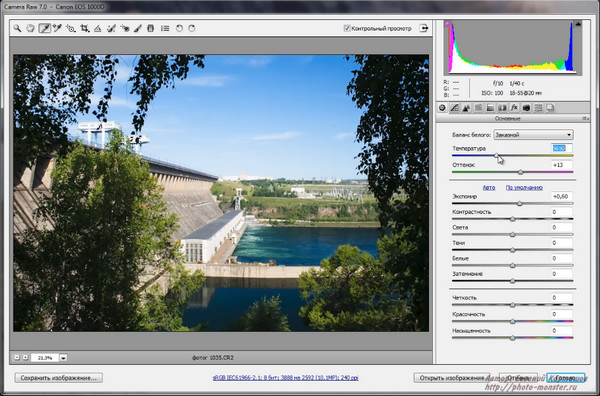Open the workflow options sRGB link
This screenshot has width=600, height=396.
coord(285,378)
